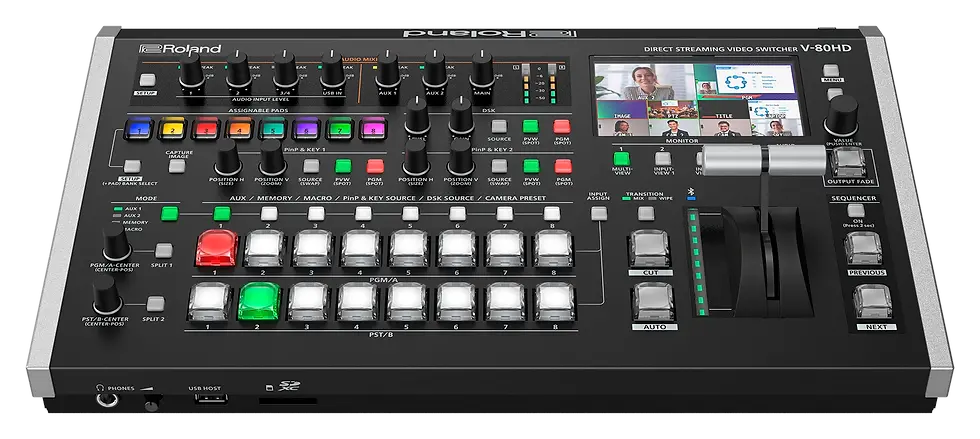This screenshot has height=439, width=980.
Task: Select PST/B cross-point button 1
Action: 209,301
